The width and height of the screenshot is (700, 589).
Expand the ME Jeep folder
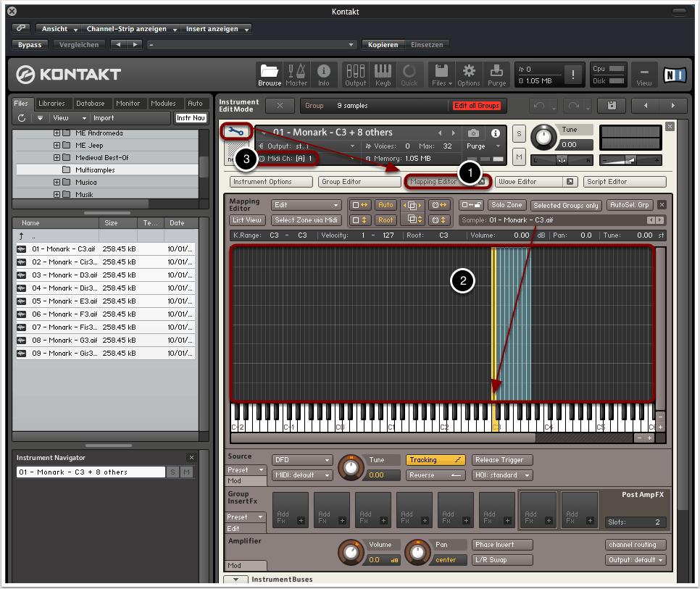tap(57, 146)
